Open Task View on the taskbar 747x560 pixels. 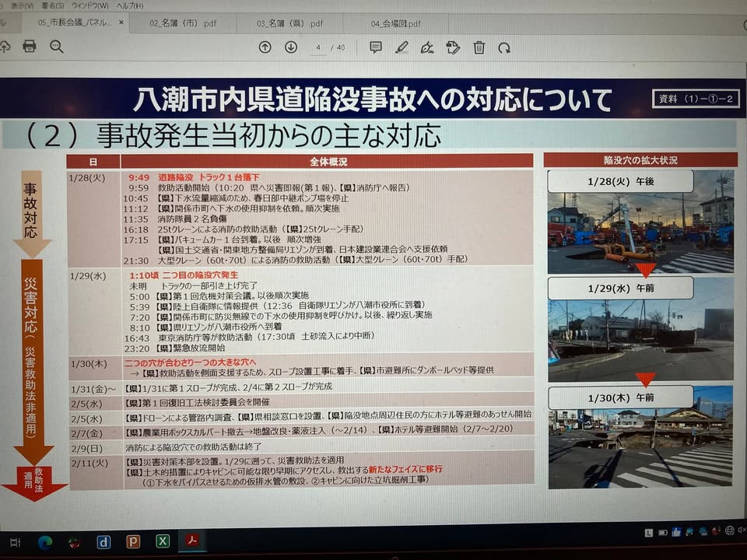click(16, 542)
